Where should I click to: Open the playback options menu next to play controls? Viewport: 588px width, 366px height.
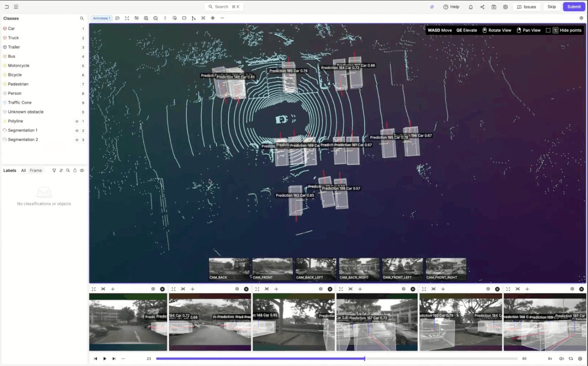tap(123, 359)
